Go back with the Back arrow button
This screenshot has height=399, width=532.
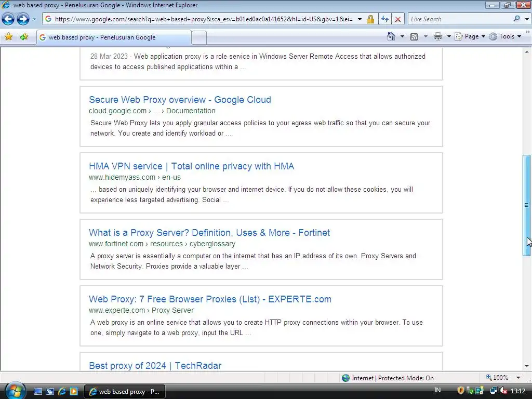tap(8, 19)
